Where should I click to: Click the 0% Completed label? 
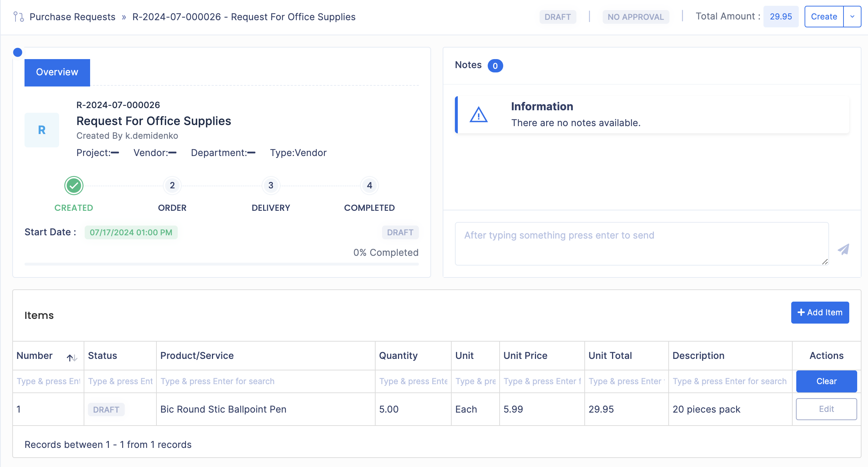386,253
